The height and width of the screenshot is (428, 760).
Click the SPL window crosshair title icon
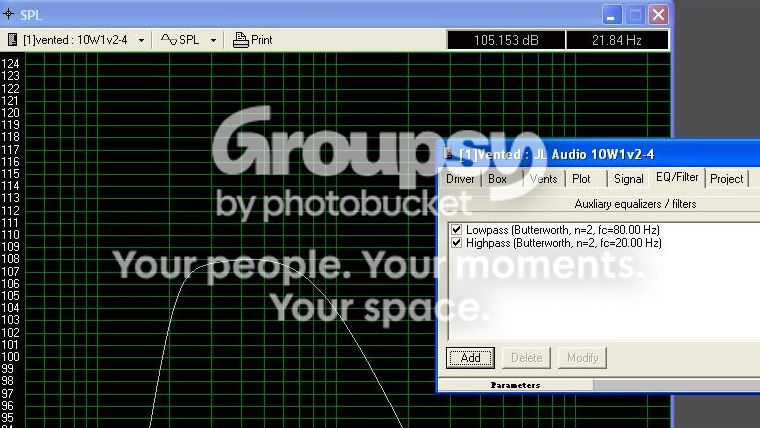point(8,14)
